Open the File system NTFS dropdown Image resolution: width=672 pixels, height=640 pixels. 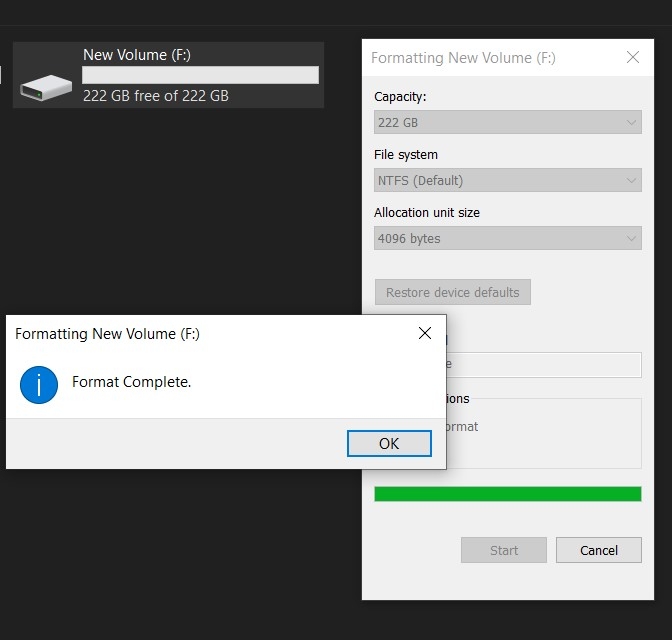click(507, 180)
